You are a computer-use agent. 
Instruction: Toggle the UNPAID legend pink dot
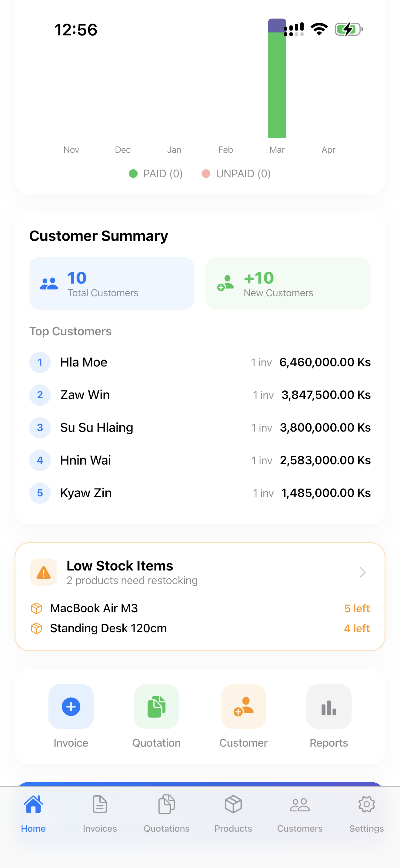[206, 173]
